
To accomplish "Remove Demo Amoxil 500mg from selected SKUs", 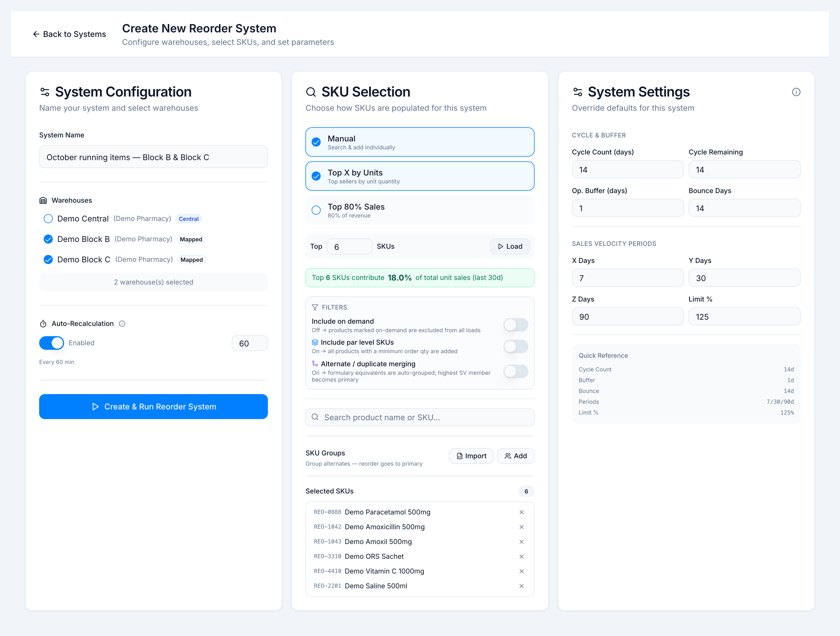I will click(521, 542).
